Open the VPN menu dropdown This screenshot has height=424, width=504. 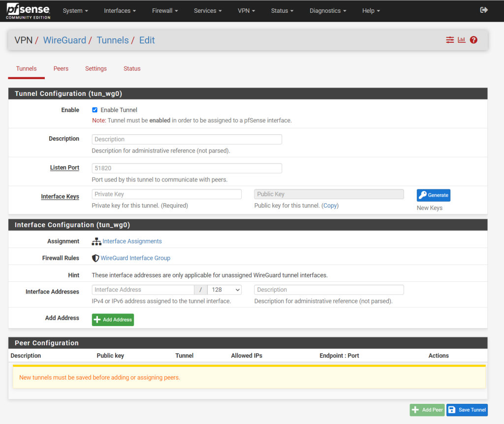coord(246,11)
